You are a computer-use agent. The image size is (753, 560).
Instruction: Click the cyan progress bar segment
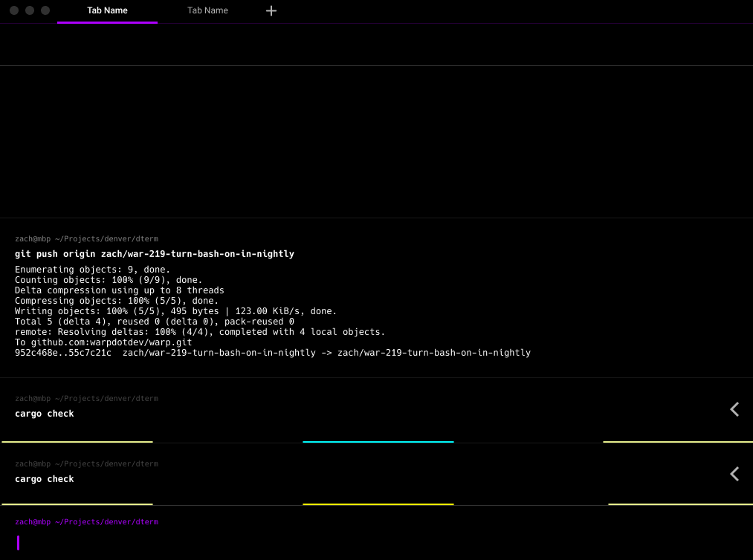[378, 441]
